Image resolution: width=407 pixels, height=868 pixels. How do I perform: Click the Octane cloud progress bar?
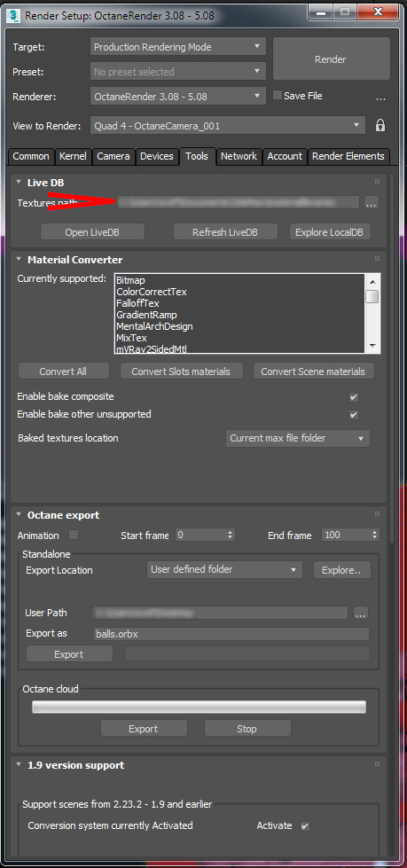pos(199,707)
